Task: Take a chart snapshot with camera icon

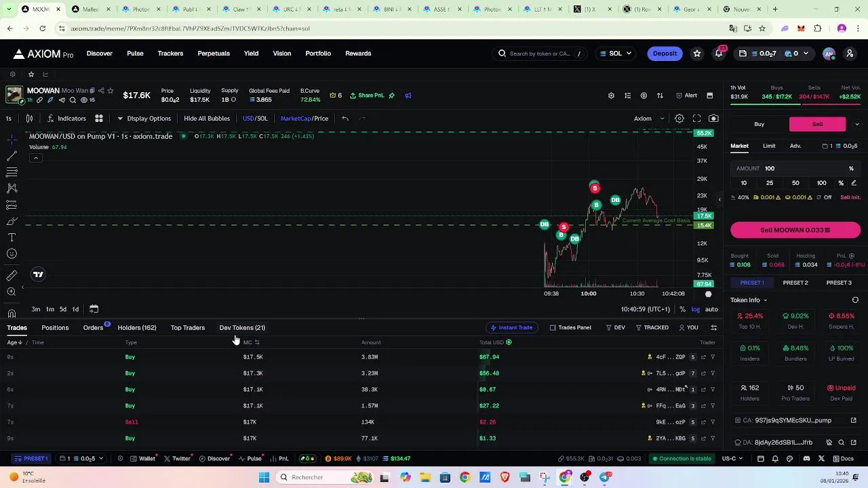Action: [713, 119]
